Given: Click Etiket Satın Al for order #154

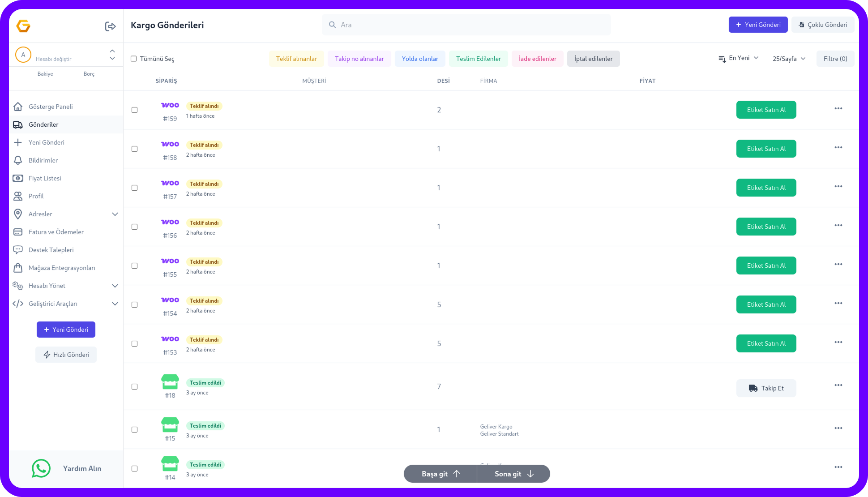Looking at the screenshot, I should tap(766, 304).
